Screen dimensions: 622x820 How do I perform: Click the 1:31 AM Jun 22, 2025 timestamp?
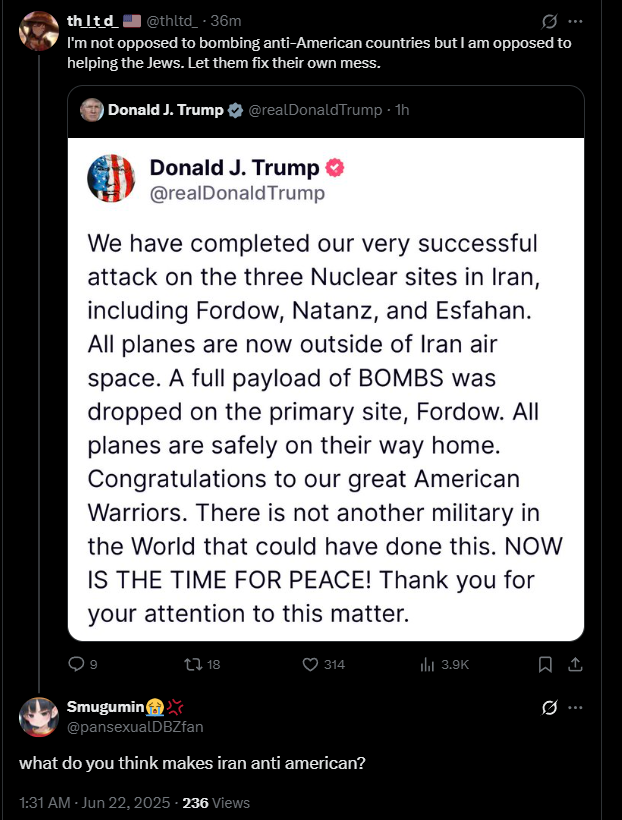[95, 802]
